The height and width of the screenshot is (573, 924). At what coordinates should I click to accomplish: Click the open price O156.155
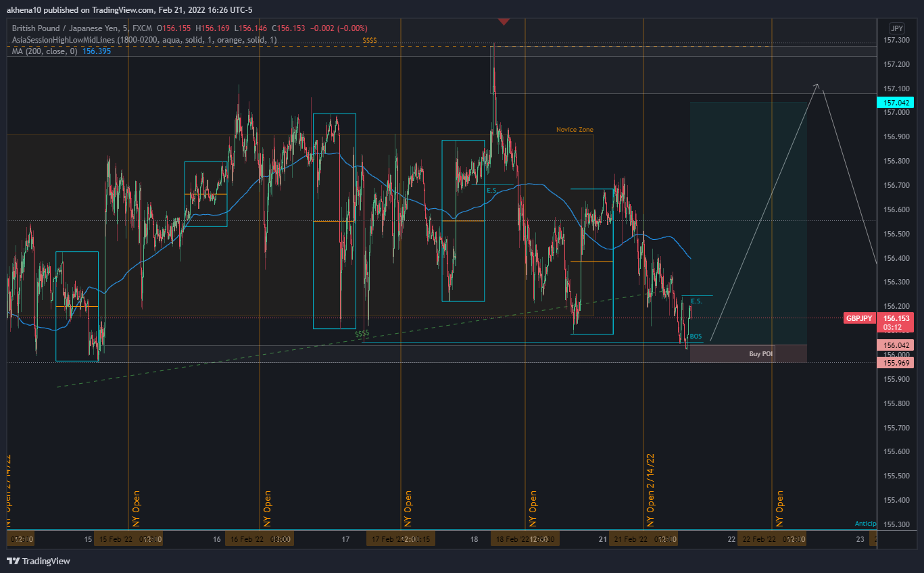(174, 29)
